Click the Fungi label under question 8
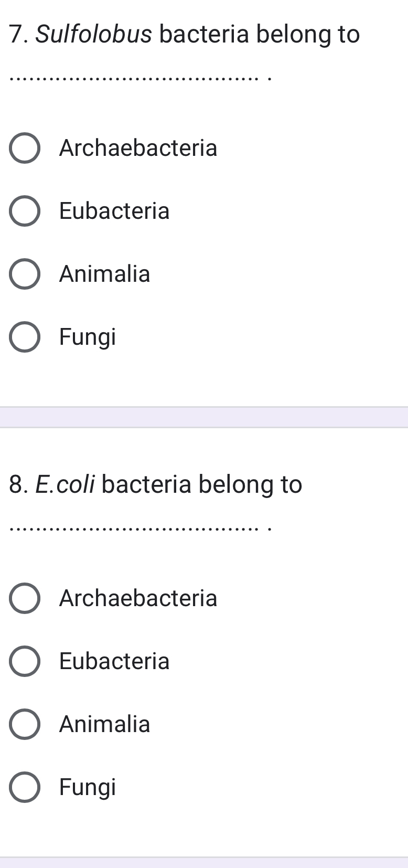This screenshot has width=408, height=868. click(88, 787)
